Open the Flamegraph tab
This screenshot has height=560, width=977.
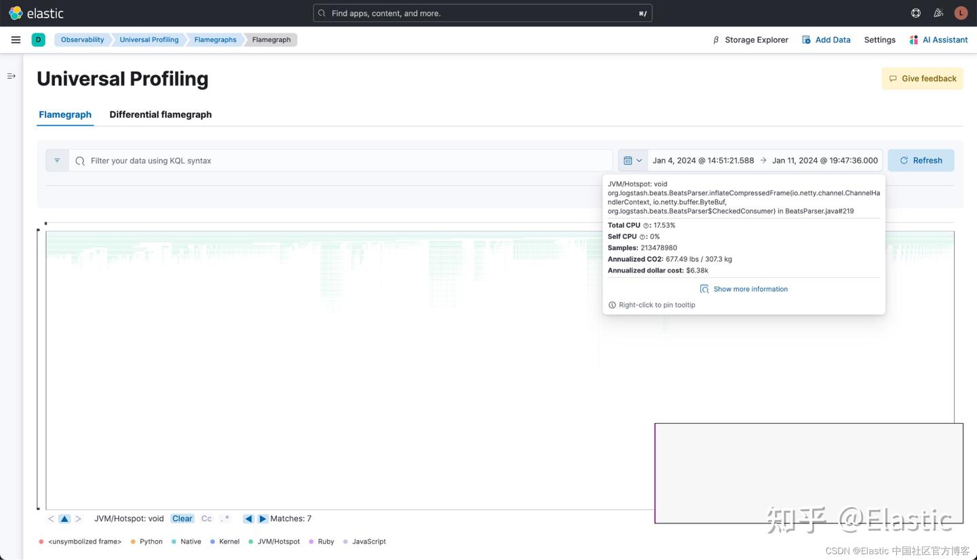pyautogui.click(x=65, y=115)
